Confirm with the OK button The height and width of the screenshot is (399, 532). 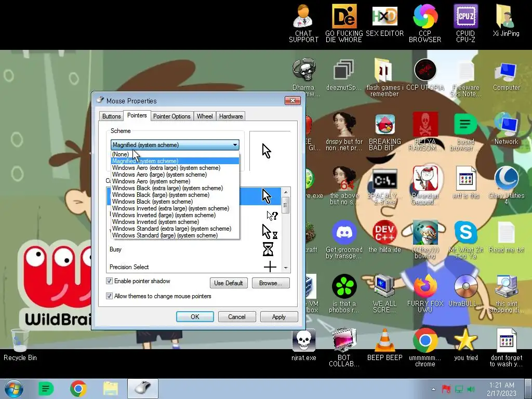[x=195, y=316]
